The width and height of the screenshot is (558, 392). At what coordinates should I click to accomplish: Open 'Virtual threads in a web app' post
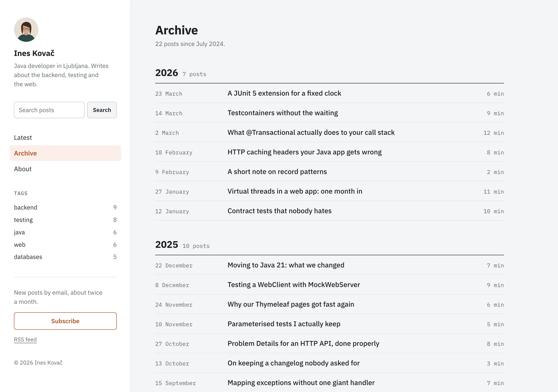click(295, 191)
